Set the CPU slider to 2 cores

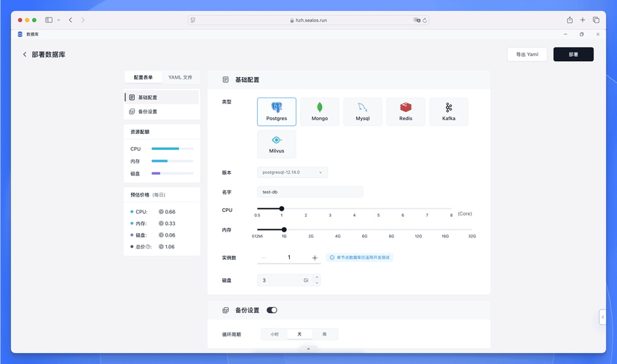click(x=306, y=209)
